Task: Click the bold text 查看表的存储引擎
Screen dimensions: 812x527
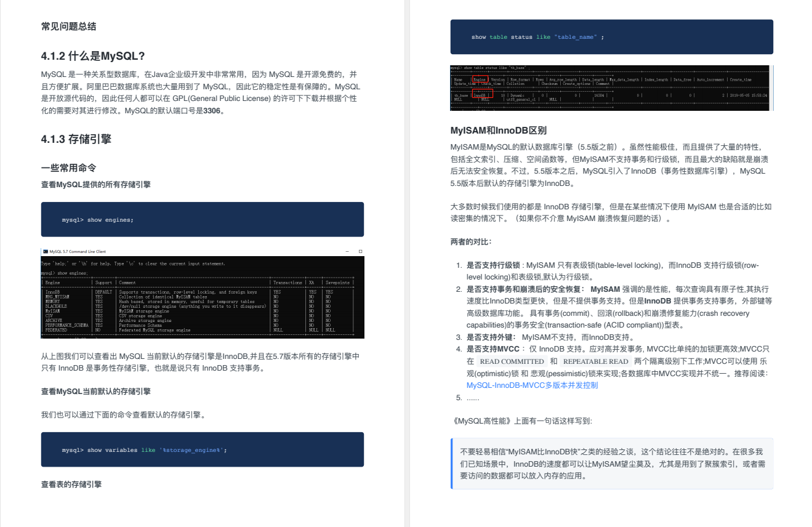Action: pos(71,485)
